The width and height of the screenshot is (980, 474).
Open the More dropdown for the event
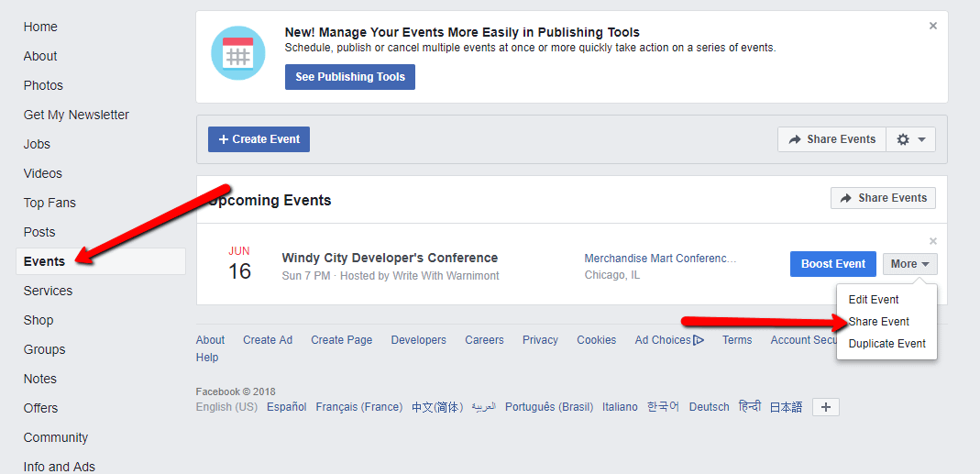click(x=910, y=264)
